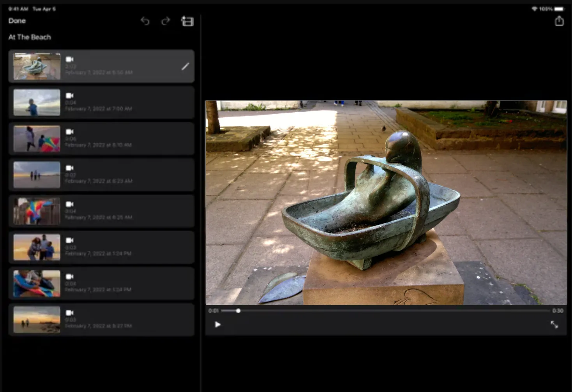This screenshot has height=392, width=572.
Task: Redo the undone edit
Action: coord(165,21)
